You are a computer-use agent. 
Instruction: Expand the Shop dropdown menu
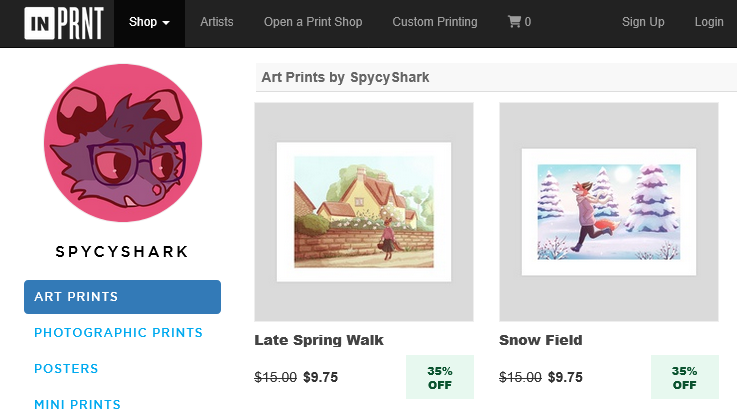tap(149, 22)
